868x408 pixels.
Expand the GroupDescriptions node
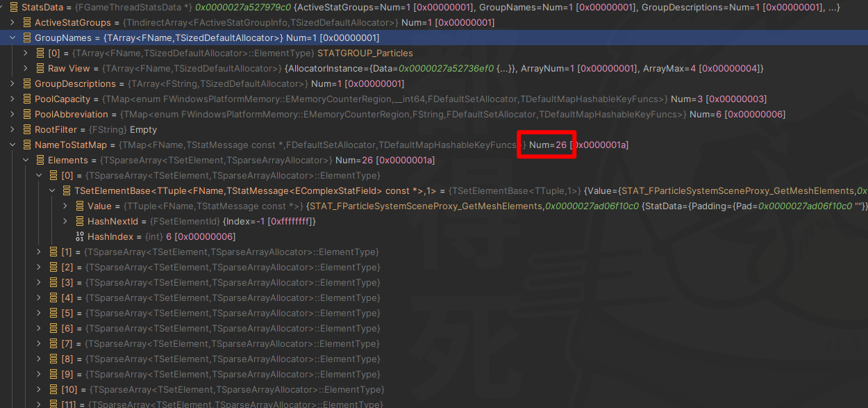click(x=12, y=83)
